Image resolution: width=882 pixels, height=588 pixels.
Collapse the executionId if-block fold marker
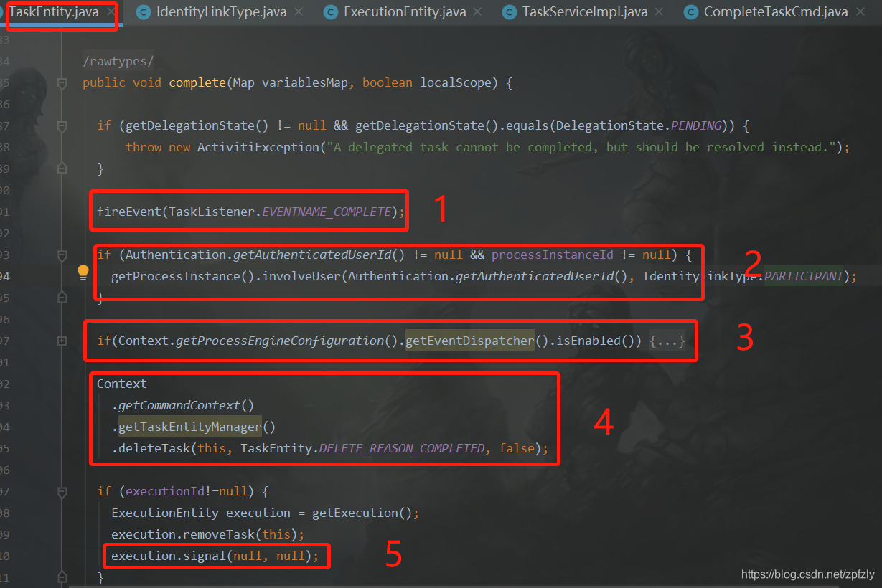62,491
